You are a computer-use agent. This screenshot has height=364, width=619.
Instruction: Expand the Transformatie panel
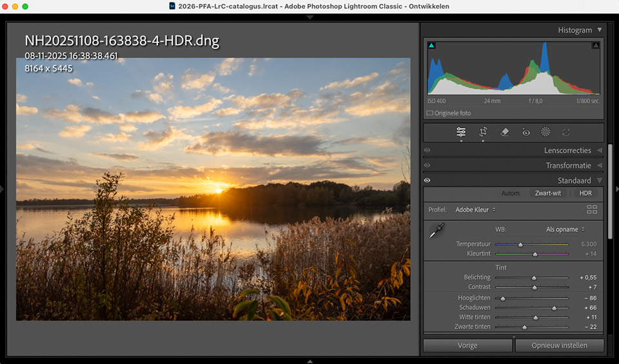[x=600, y=165]
